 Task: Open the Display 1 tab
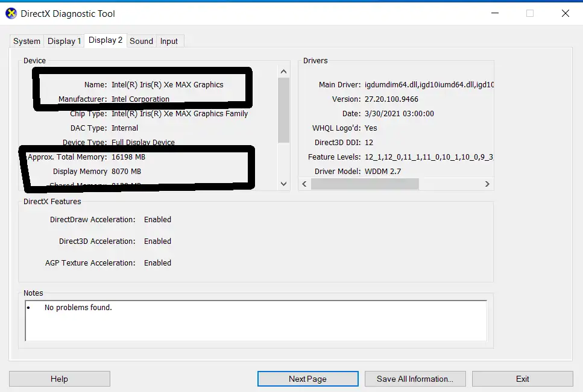click(64, 41)
